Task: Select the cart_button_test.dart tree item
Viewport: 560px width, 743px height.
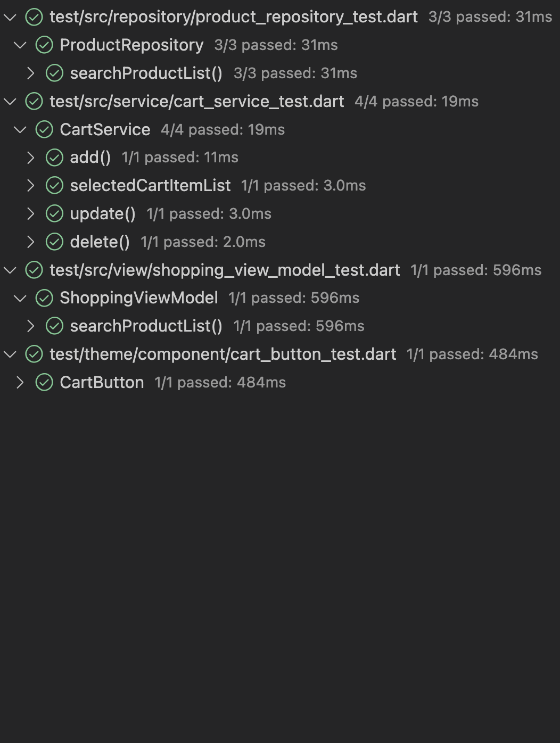Action: (223, 354)
